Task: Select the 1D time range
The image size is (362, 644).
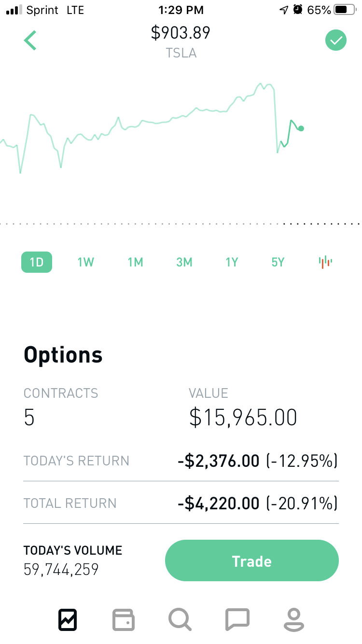Action: coord(37,262)
